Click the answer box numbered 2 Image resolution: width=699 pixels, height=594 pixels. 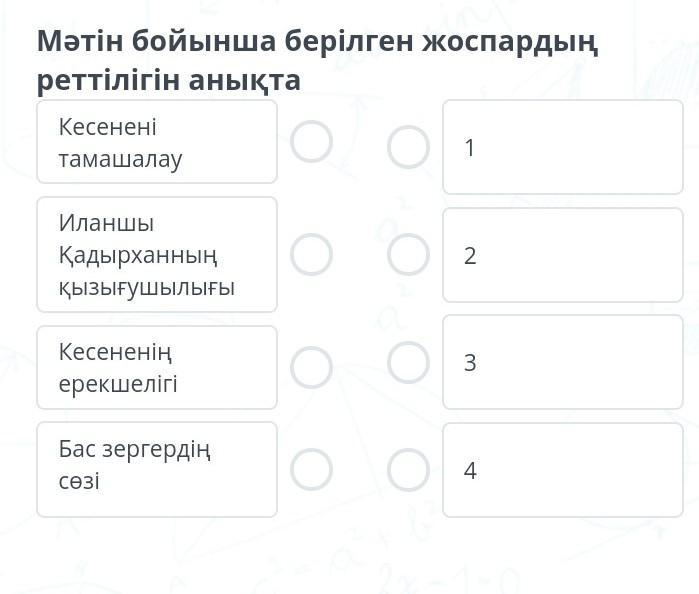click(562, 255)
